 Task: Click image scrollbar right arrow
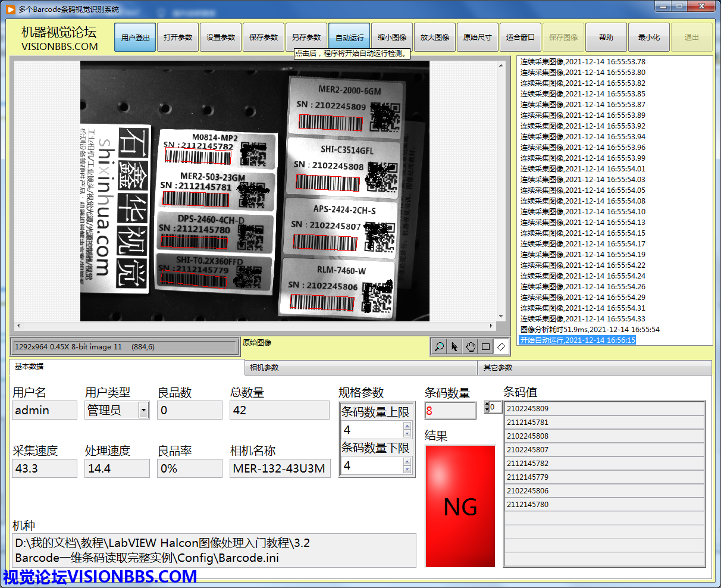[x=491, y=326]
